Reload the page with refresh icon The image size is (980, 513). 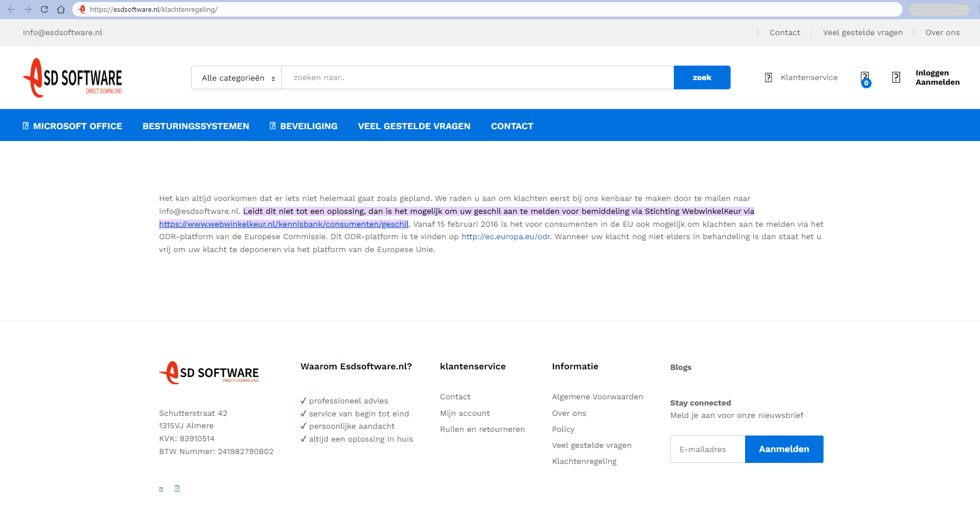click(x=44, y=9)
